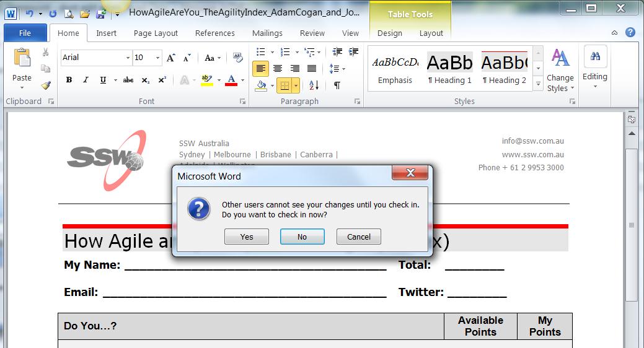Screen dimensions: 644x348
Task: Click the Subscript icon
Action: click(x=146, y=80)
